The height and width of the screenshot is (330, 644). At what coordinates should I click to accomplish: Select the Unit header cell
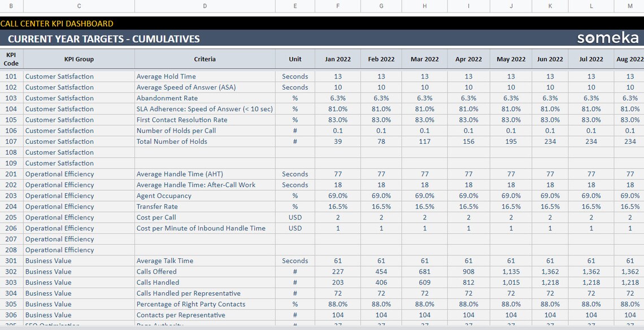pyautogui.click(x=295, y=59)
